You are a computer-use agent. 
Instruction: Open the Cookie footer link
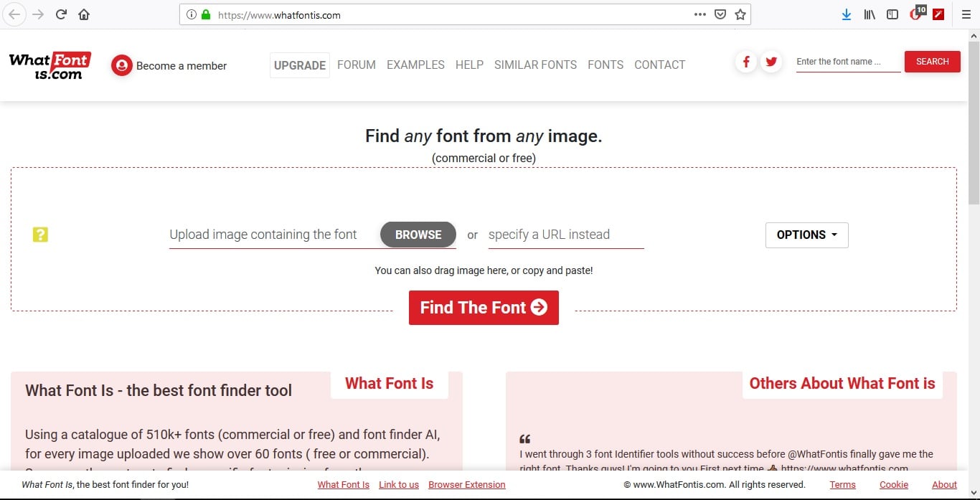894,485
